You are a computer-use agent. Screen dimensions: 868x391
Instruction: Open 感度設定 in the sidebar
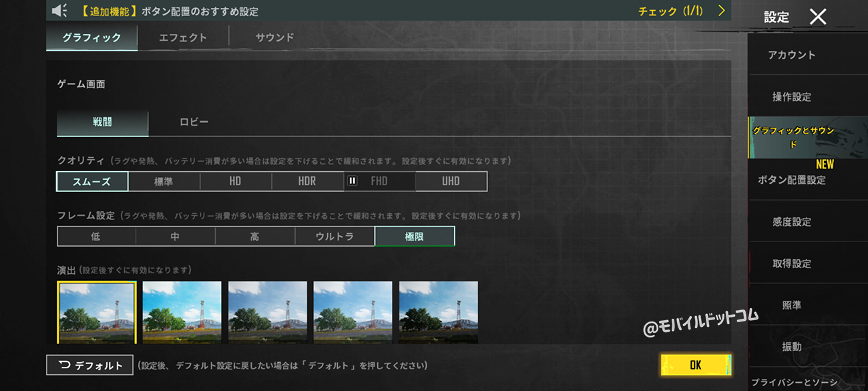coord(791,222)
